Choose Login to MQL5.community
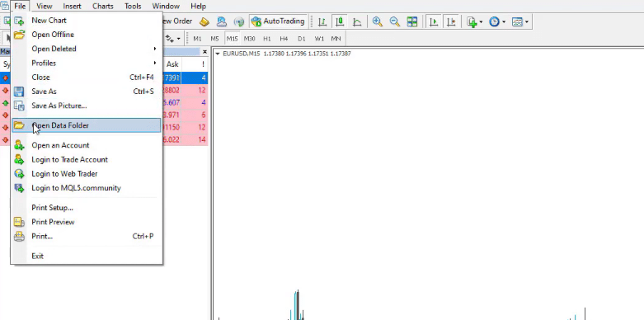The width and height of the screenshot is (644, 320). tap(87, 188)
